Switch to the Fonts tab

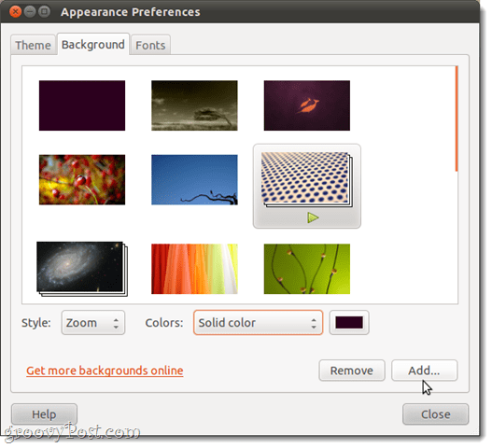click(150, 45)
